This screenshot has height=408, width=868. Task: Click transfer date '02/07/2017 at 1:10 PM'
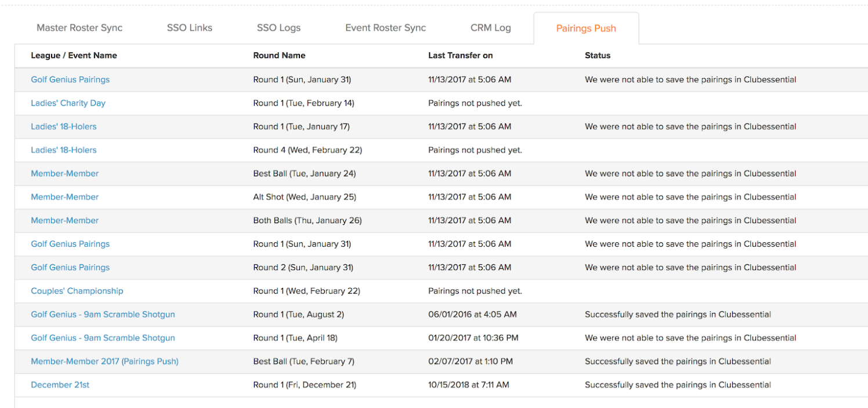pos(471,362)
